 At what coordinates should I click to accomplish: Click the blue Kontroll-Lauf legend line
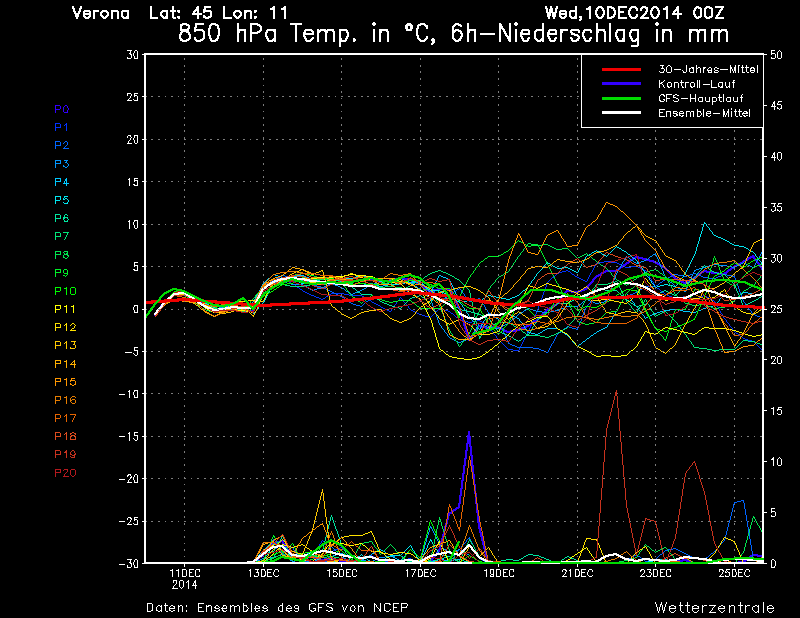621,84
